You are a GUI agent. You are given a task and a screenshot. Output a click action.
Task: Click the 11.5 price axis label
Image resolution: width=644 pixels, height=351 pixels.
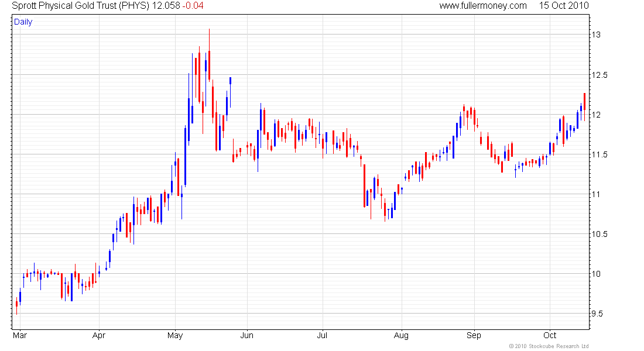click(600, 154)
